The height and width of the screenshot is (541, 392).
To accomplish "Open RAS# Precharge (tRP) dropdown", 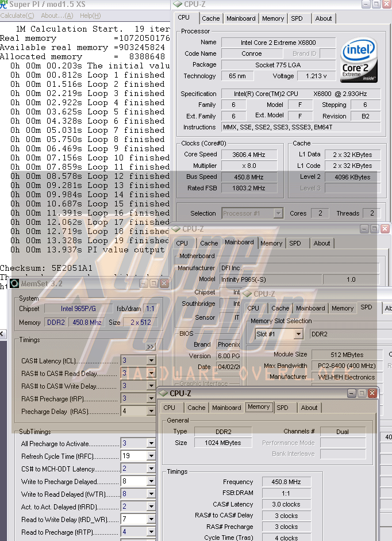I will (x=151, y=398).
